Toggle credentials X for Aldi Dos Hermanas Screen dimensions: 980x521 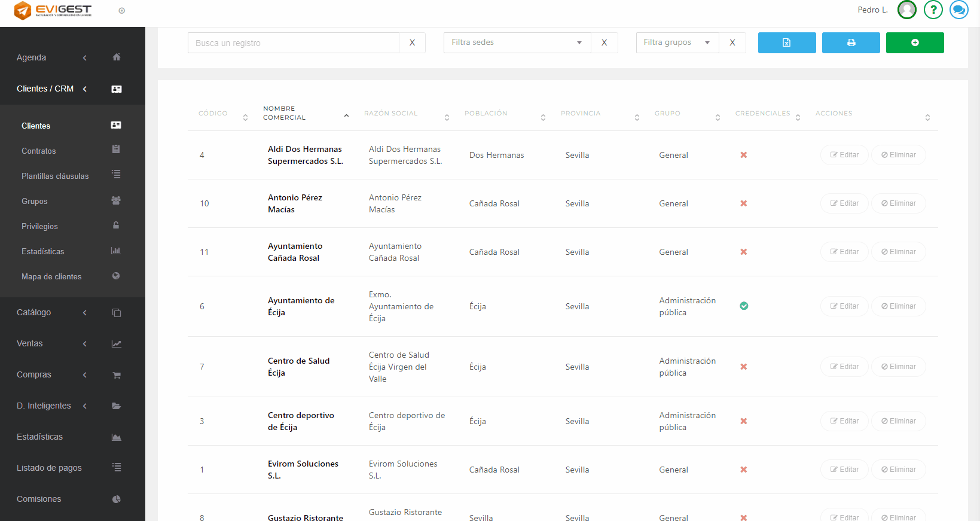pos(744,155)
